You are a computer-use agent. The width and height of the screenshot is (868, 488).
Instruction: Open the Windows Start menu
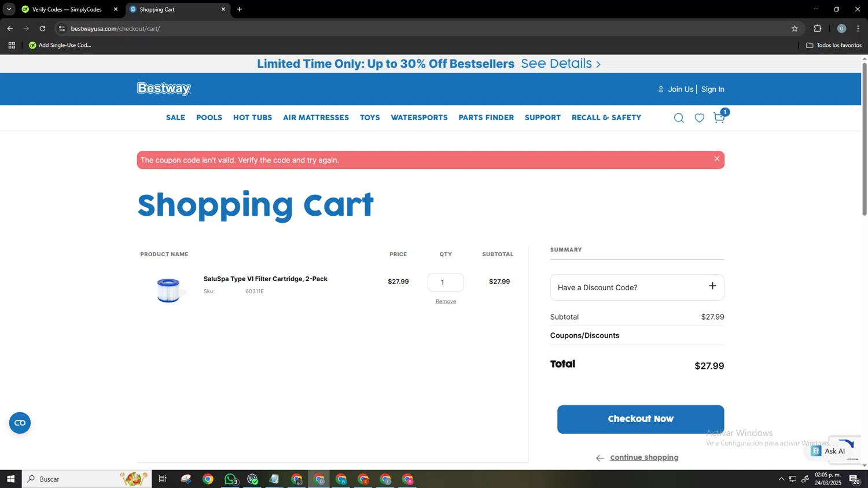pyautogui.click(x=10, y=479)
